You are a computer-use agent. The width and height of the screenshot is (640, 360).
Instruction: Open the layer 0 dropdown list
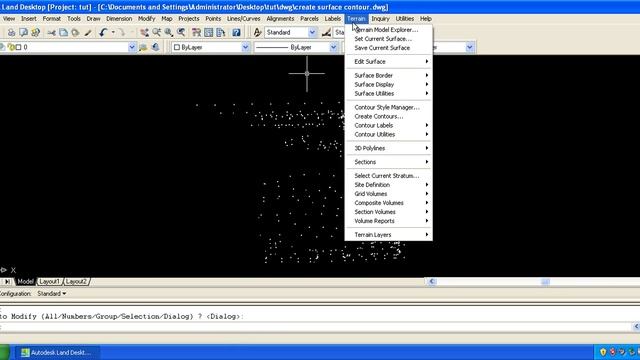132,47
